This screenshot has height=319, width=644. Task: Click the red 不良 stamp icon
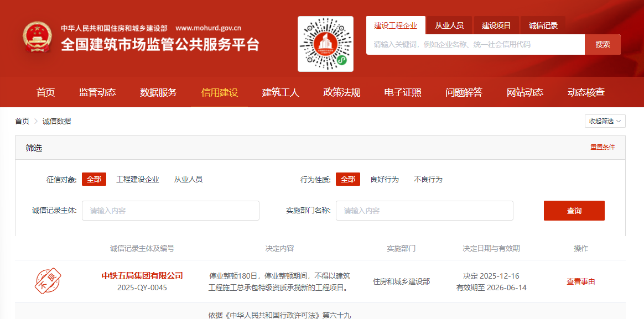tap(48, 281)
